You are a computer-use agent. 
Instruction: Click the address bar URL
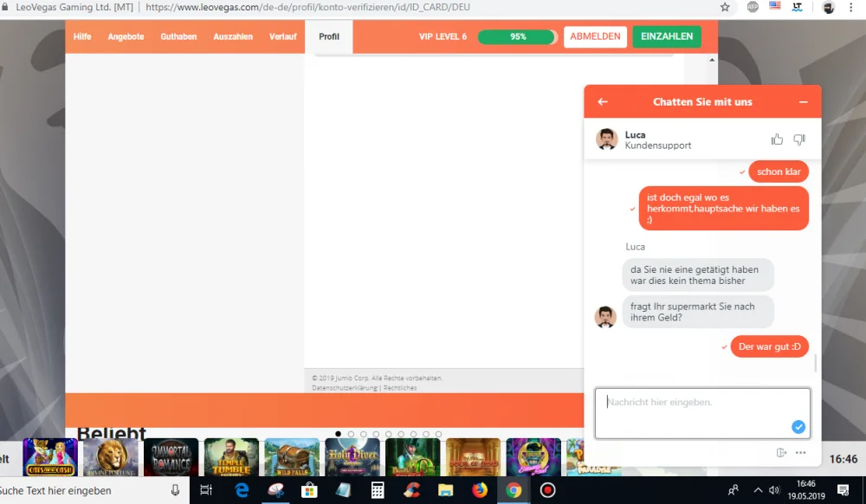tap(307, 7)
